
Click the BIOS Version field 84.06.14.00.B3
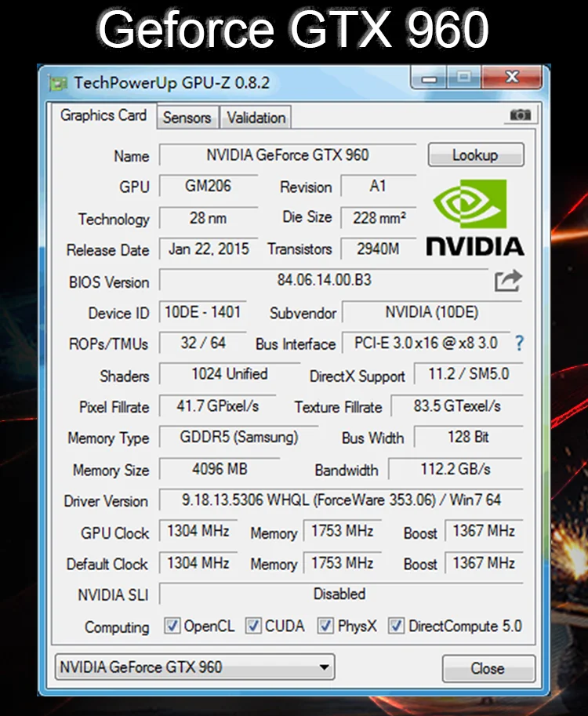(x=324, y=280)
